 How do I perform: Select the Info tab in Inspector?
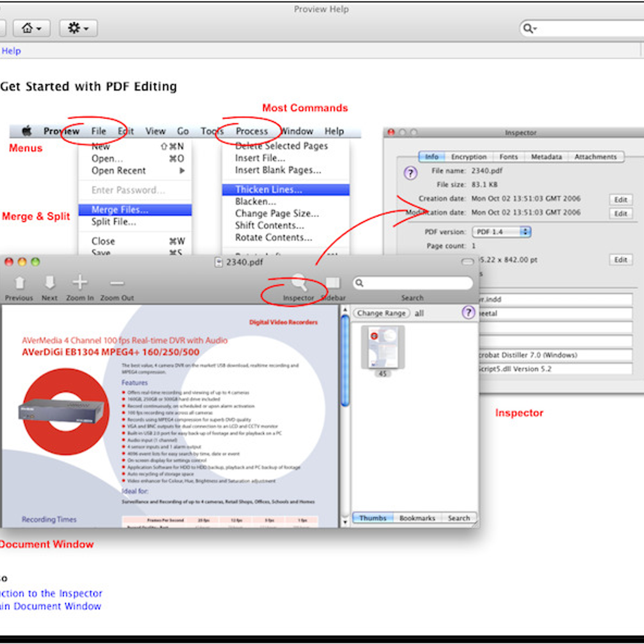point(431,157)
